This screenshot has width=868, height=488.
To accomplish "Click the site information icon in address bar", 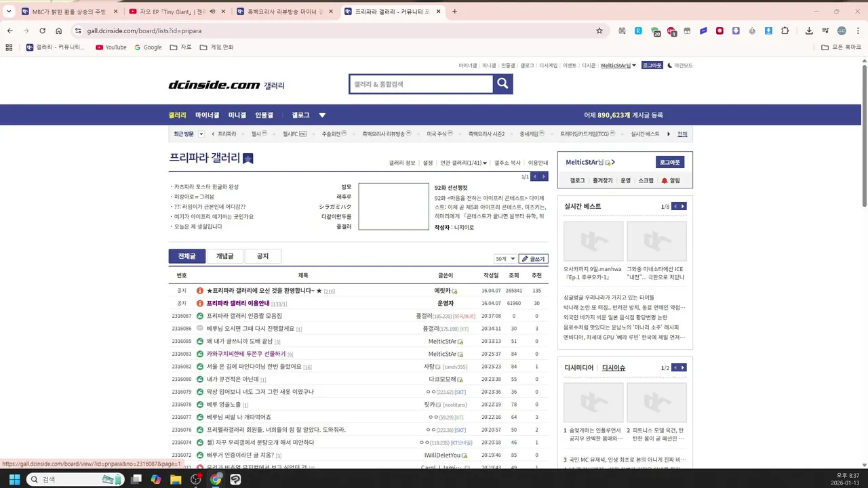I will tap(78, 30).
